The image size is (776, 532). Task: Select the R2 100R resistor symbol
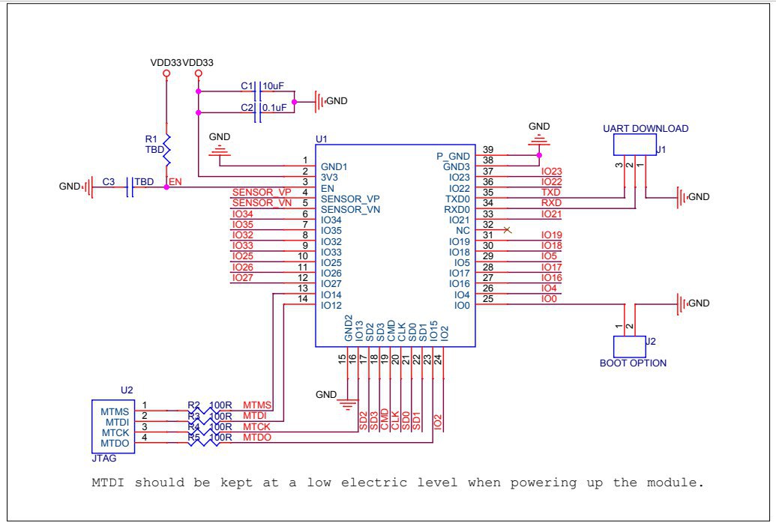point(204,410)
